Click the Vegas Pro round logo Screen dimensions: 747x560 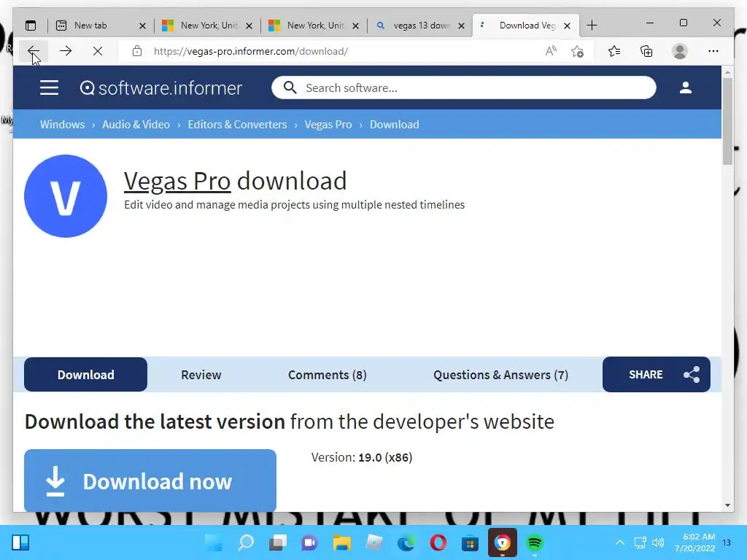[66, 195]
